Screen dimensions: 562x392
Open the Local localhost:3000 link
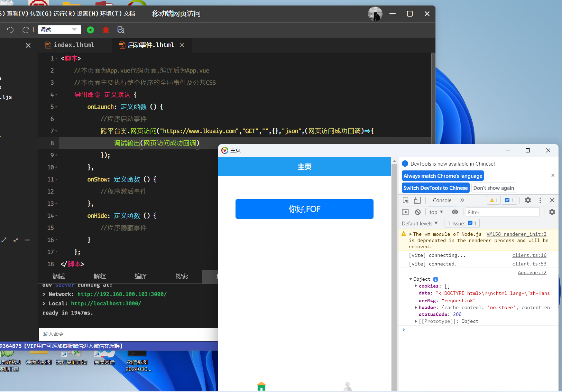[106, 304]
